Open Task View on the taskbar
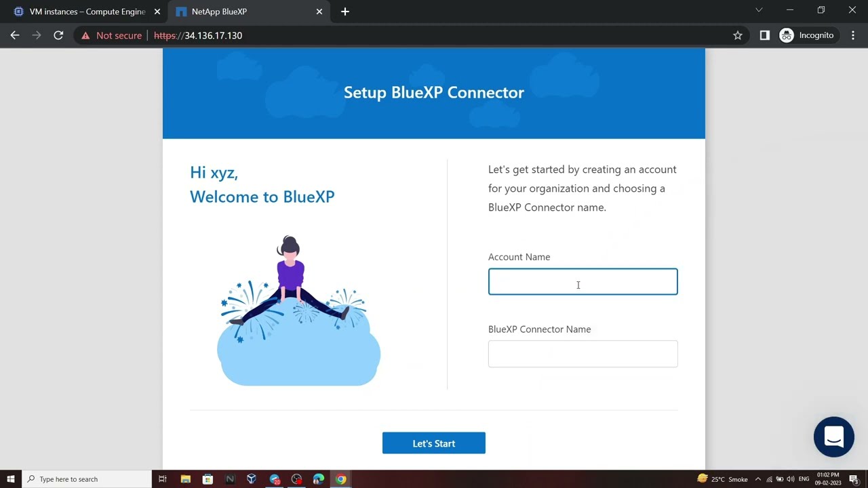Screen dimensions: 868x488 [x=163, y=479]
